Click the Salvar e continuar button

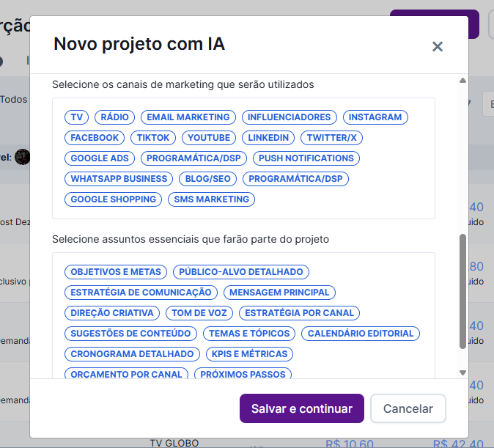click(302, 408)
